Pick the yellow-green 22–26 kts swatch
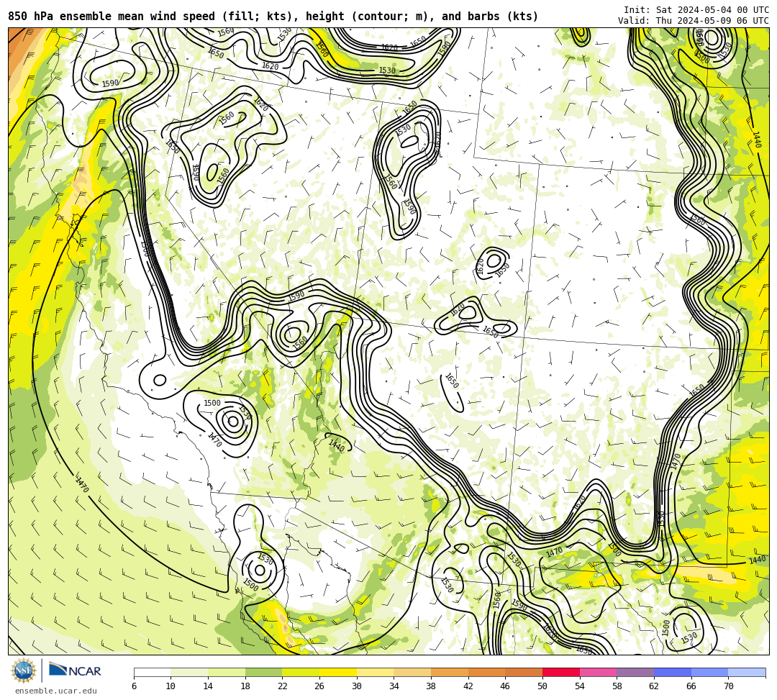Screen dimensions: 777x700 [301, 672]
